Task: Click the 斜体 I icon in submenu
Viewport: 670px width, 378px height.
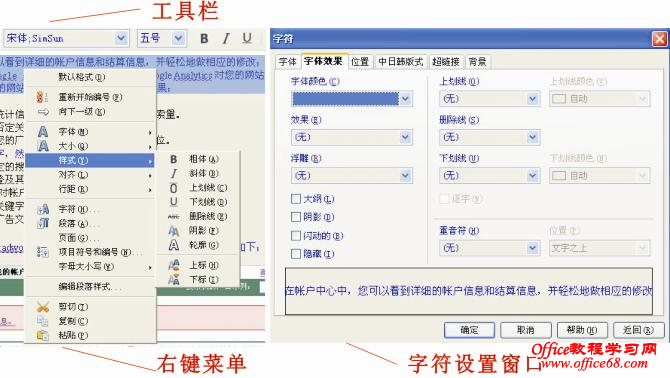Action: 173,173
